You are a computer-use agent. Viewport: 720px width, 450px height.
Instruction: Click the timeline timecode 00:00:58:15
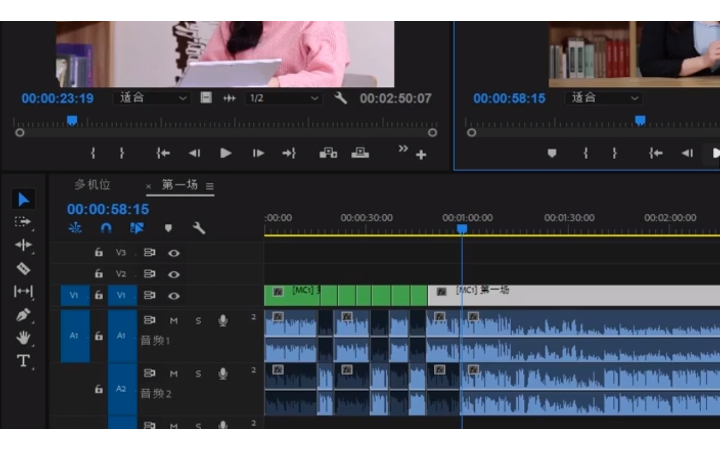tap(108, 209)
